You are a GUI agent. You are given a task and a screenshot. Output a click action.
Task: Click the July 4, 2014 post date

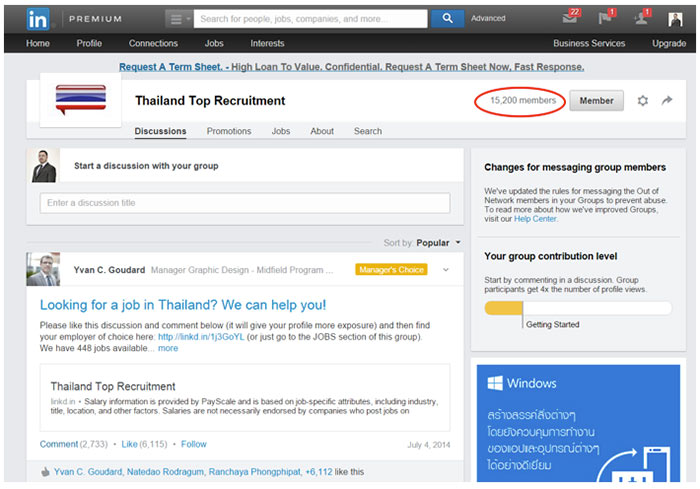(429, 445)
